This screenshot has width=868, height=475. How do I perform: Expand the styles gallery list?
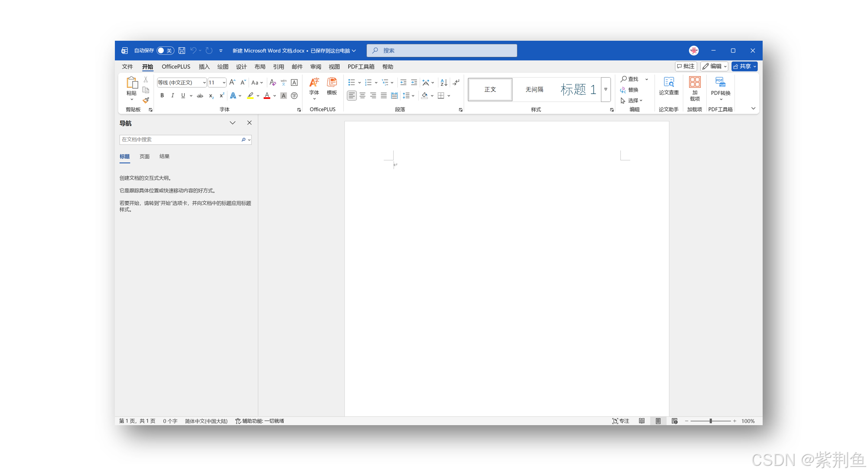point(606,89)
